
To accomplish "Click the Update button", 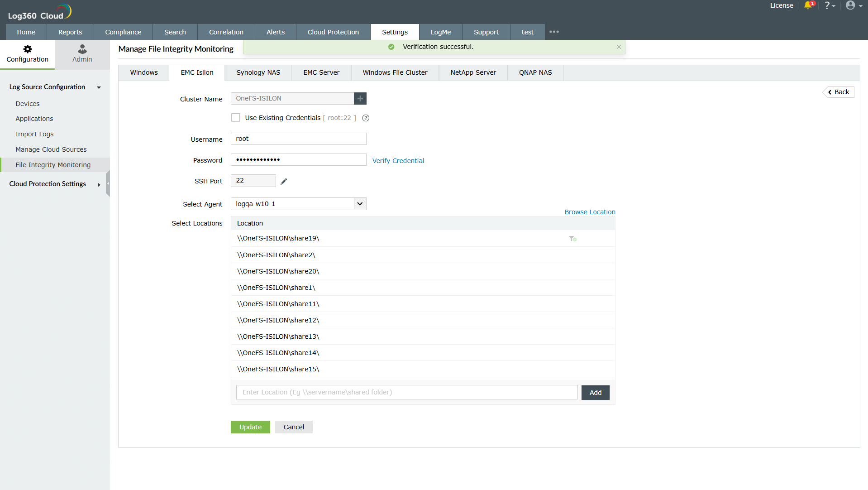I will (x=250, y=427).
